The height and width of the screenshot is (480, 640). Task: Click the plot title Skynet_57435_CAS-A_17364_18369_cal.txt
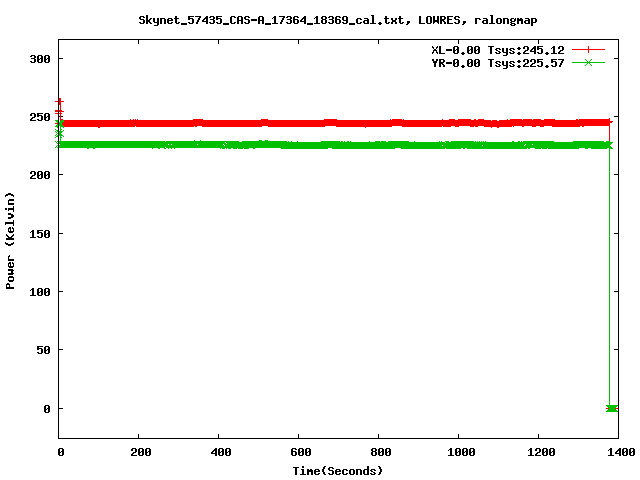tap(338, 20)
